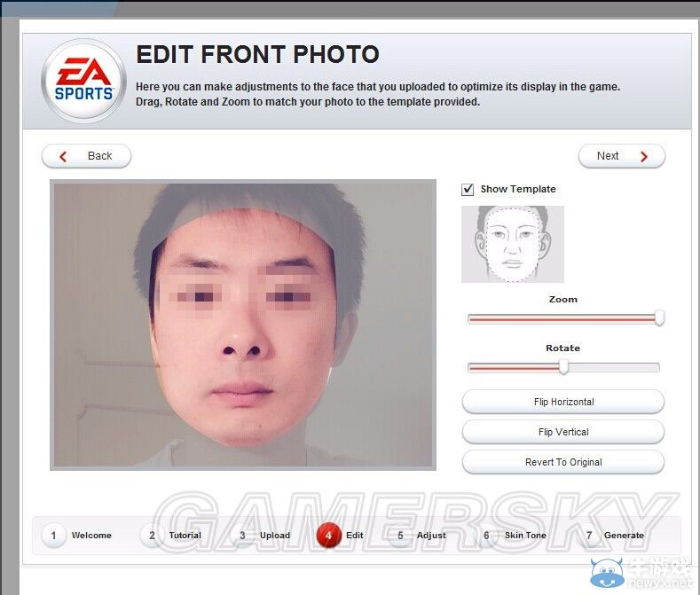Proceed with the Next button
Viewport: 700px width, 595px height.
[621, 156]
